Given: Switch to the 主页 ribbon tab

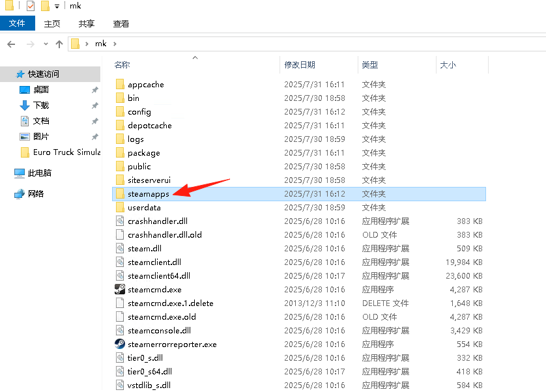Looking at the screenshot, I should [x=52, y=23].
